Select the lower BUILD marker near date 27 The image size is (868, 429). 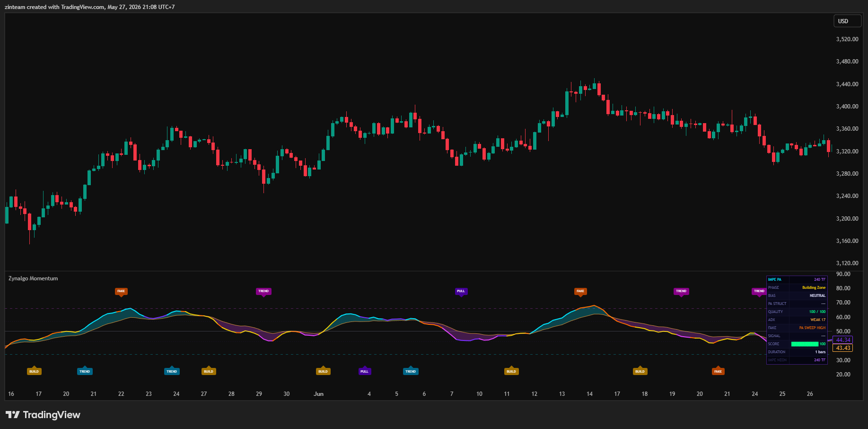pos(209,371)
